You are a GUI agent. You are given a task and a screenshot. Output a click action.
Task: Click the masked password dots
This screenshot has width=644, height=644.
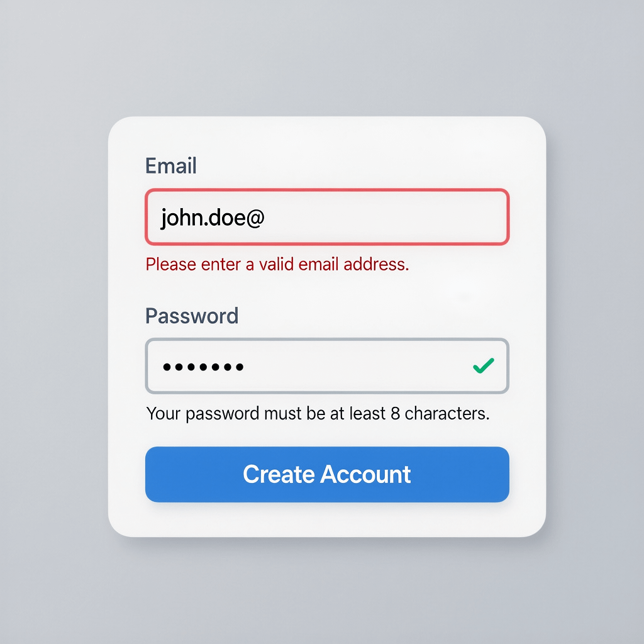202,366
